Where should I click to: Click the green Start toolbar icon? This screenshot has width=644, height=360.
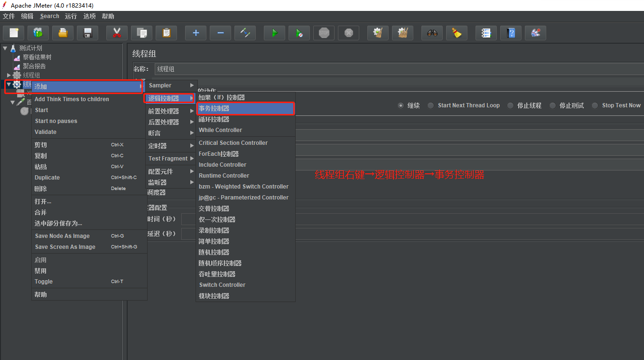pyautogui.click(x=274, y=33)
